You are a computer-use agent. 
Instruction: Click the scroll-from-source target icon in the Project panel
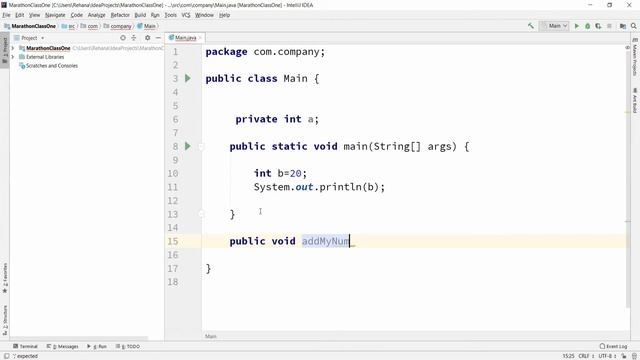[122, 38]
